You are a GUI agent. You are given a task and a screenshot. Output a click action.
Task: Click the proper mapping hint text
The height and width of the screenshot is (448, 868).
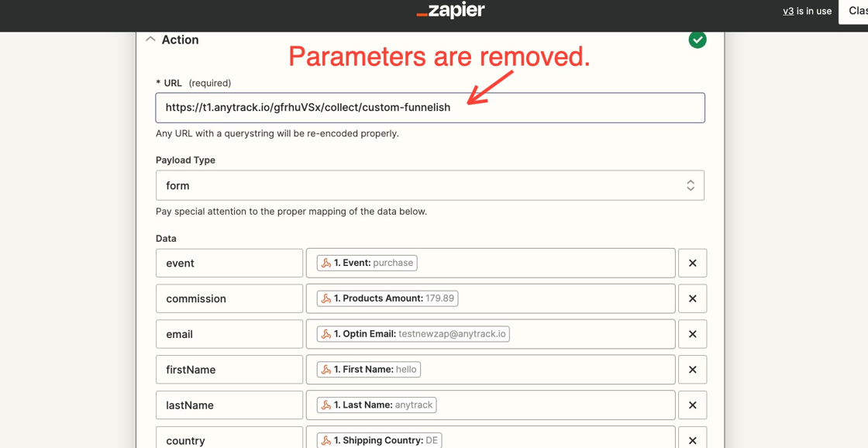pyautogui.click(x=291, y=212)
